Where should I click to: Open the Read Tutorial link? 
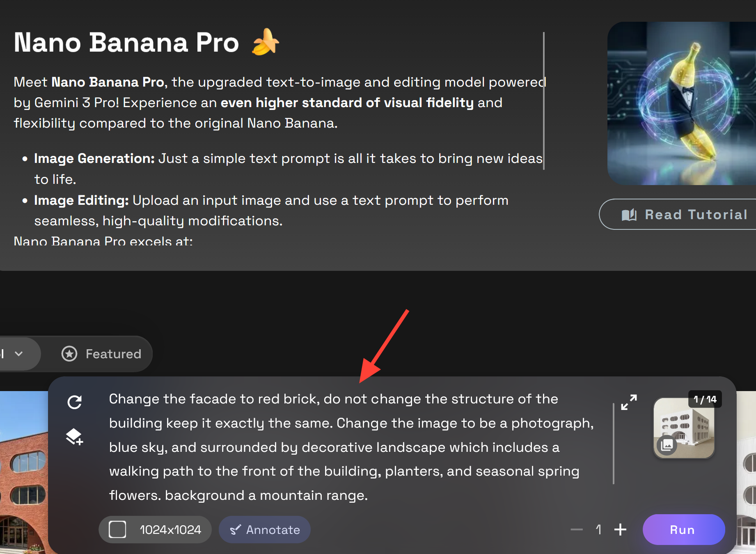pos(677,214)
